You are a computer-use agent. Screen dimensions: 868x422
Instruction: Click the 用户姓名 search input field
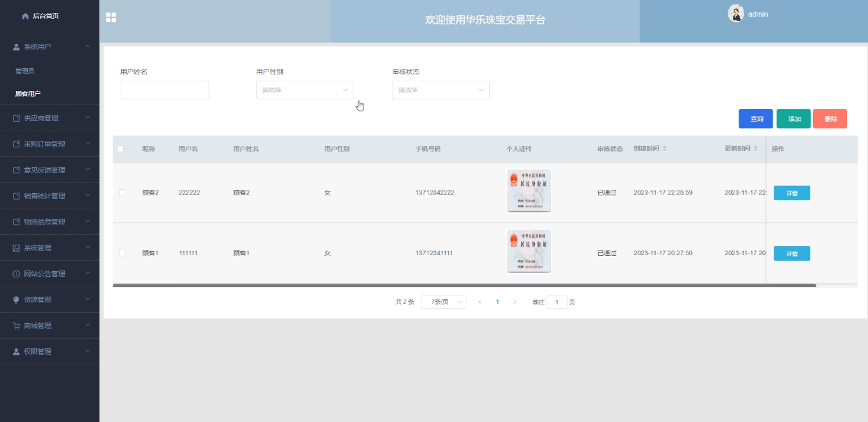tap(165, 90)
